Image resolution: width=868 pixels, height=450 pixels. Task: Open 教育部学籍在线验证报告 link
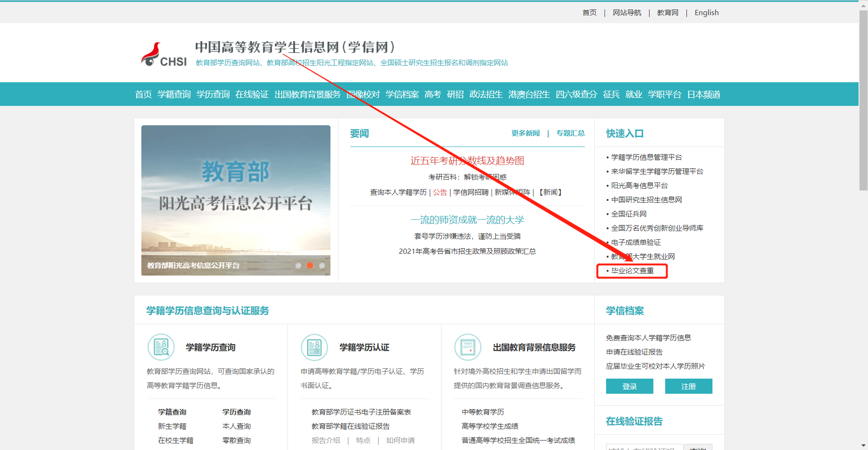(350, 426)
